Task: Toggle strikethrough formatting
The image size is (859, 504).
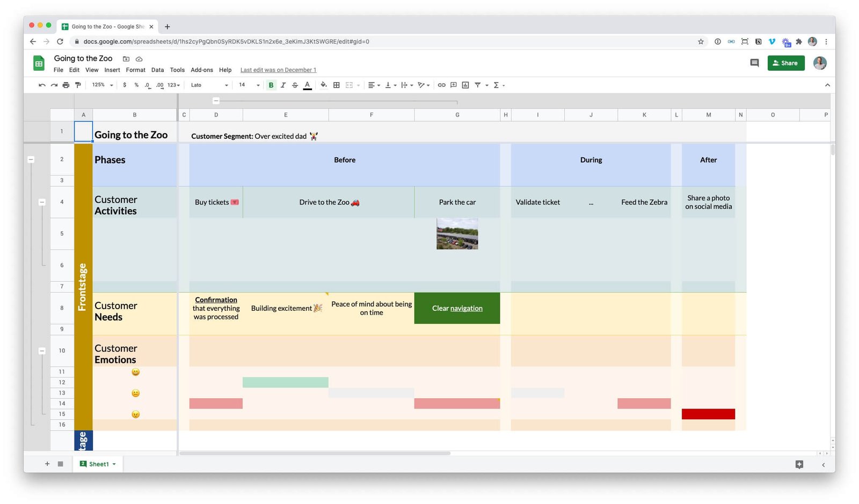Action: click(295, 85)
